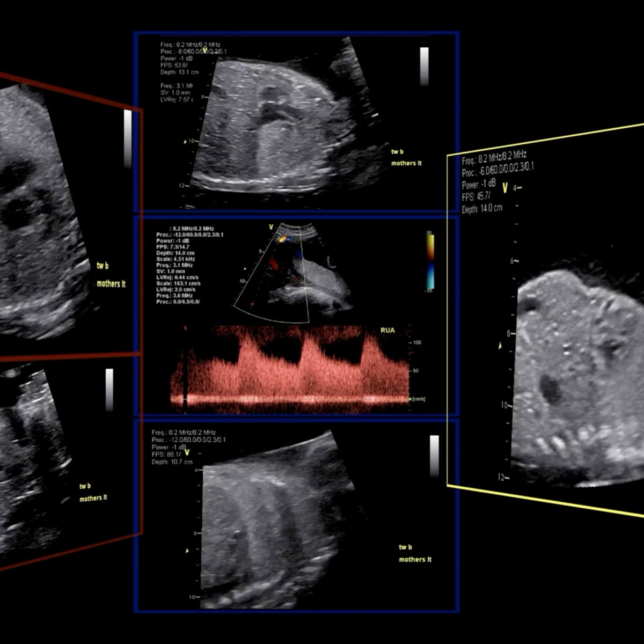
Task: Click the "LVRej: 6.44 cm/s" value
Action: click(178, 277)
